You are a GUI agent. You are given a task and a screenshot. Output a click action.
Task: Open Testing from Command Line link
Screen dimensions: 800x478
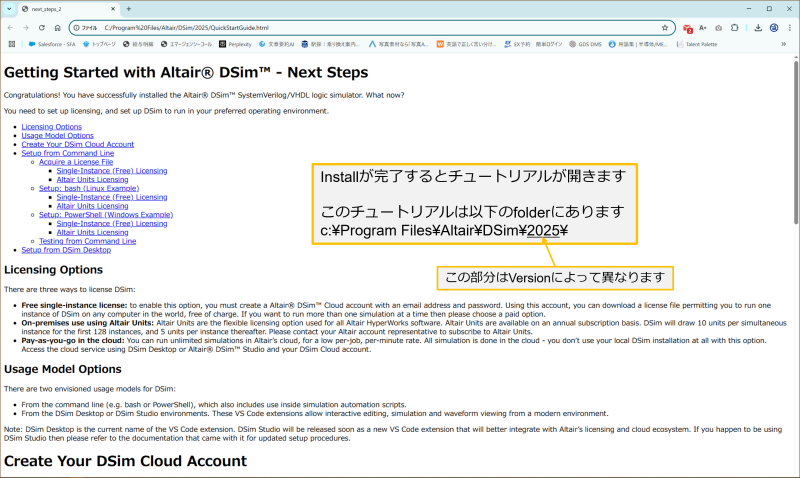[x=88, y=241]
